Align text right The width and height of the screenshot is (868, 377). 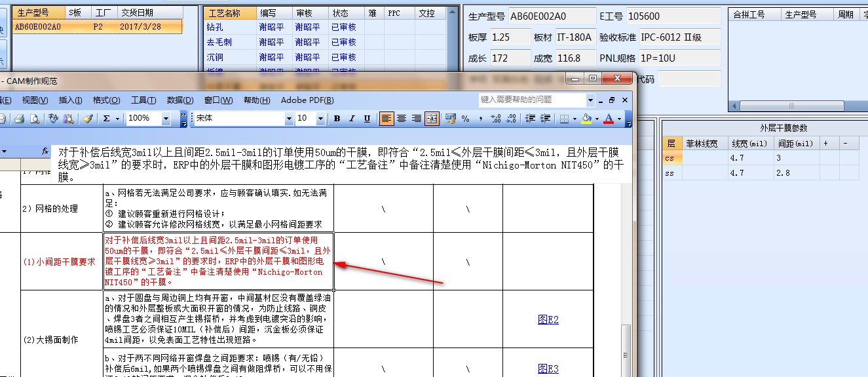coord(417,119)
